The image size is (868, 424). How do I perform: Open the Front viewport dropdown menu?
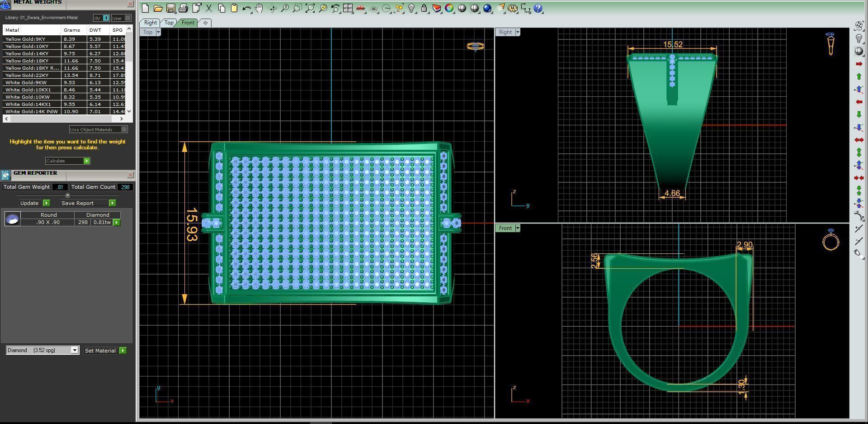[517, 228]
